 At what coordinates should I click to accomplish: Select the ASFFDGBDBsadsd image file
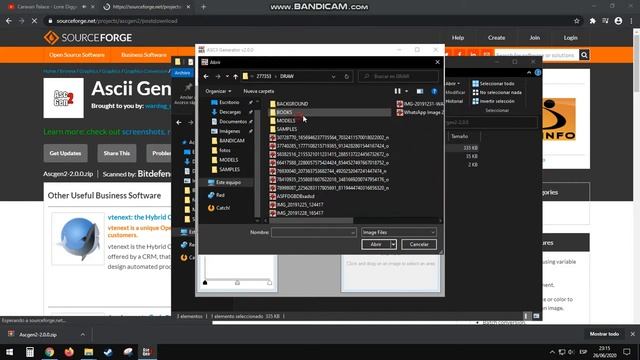point(296,196)
